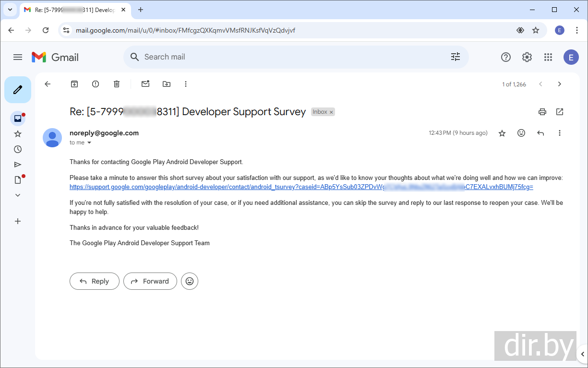The image size is (588, 368).
Task: Toggle the main menu hamburger
Action: coord(18,57)
